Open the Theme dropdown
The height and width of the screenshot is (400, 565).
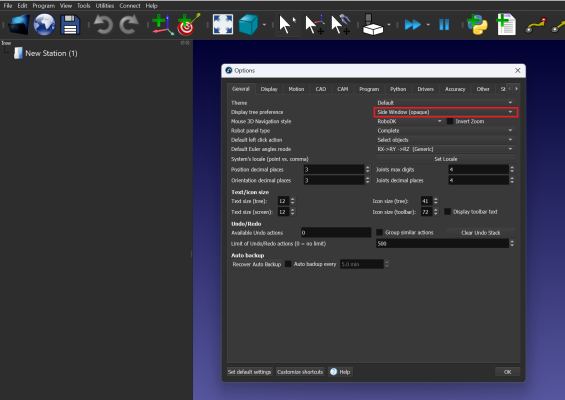[445, 103]
